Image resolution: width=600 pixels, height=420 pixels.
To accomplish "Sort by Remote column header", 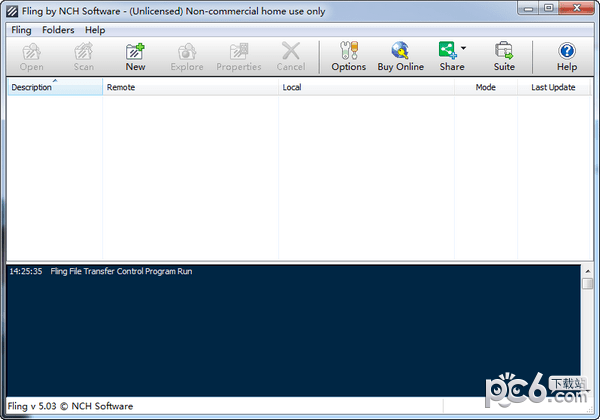I will click(191, 87).
